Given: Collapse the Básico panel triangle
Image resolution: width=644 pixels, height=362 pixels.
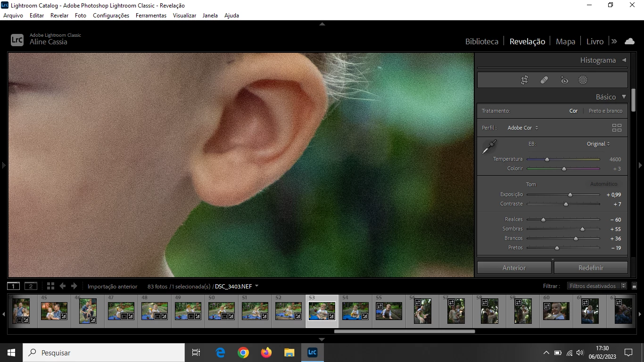Looking at the screenshot, I should [624, 97].
